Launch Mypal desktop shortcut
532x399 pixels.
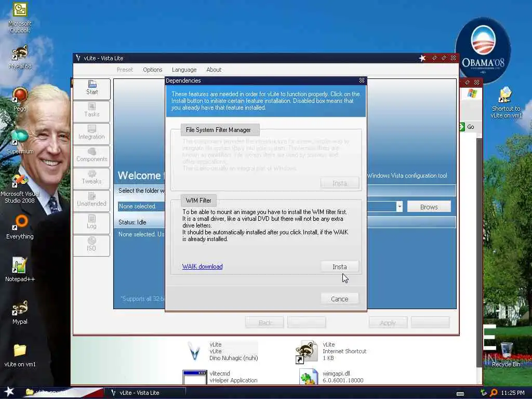point(20,312)
